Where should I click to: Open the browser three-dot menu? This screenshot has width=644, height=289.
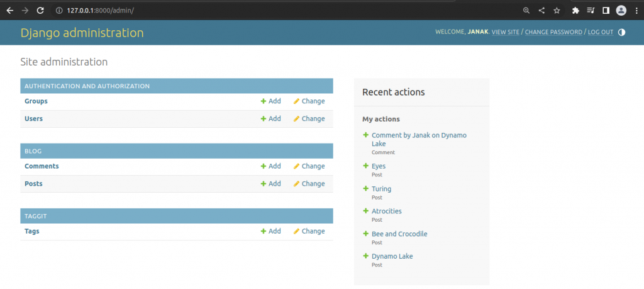[x=636, y=11]
